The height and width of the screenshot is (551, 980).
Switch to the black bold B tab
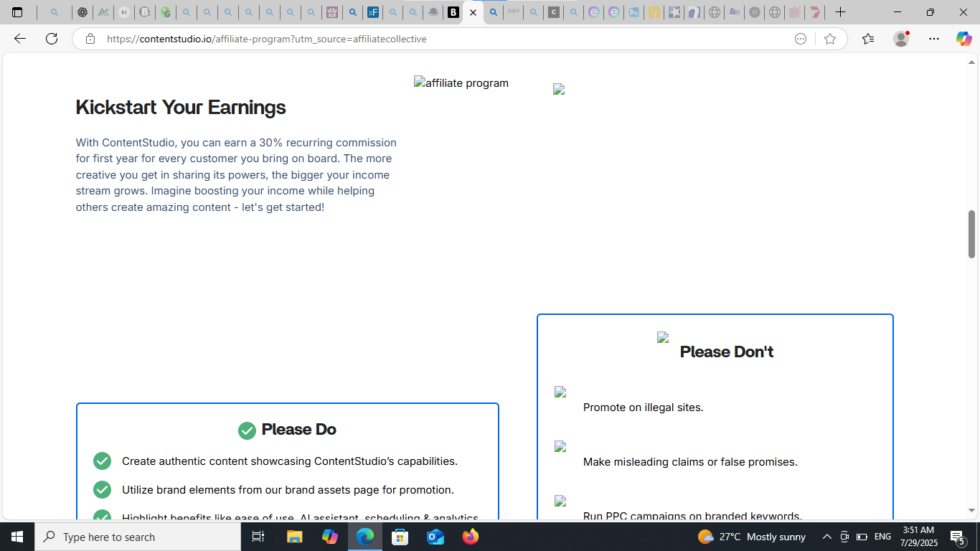pyautogui.click(x=453, y=12)
